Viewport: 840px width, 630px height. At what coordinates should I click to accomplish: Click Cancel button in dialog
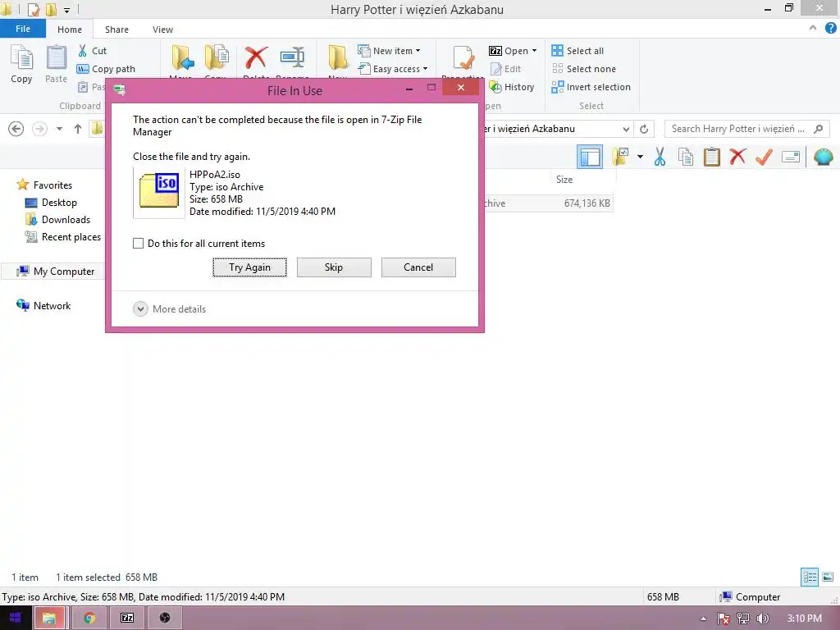pos(418,267)
